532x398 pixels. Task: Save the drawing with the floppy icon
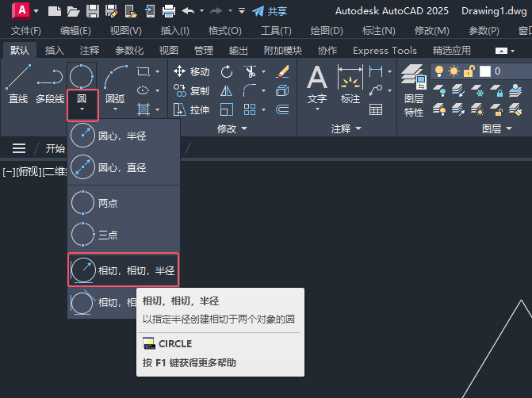[93, 11]
